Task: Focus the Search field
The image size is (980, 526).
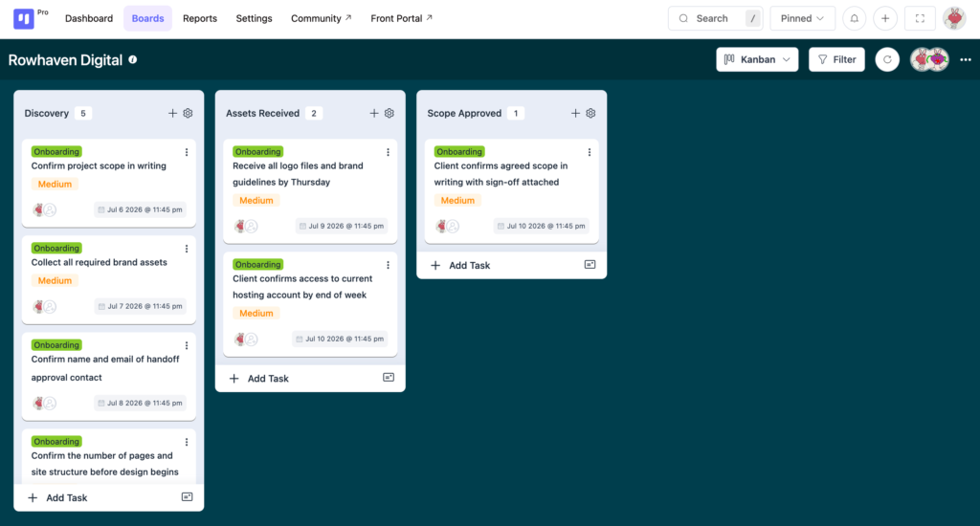Action: click(x=715, y=19)
